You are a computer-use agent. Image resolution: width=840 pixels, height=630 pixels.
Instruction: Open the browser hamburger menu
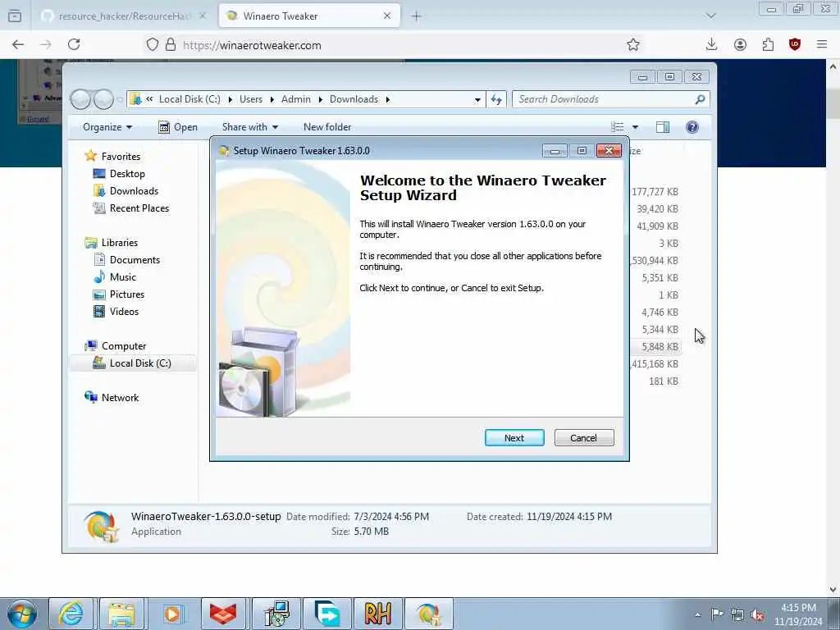click(822, 45)
